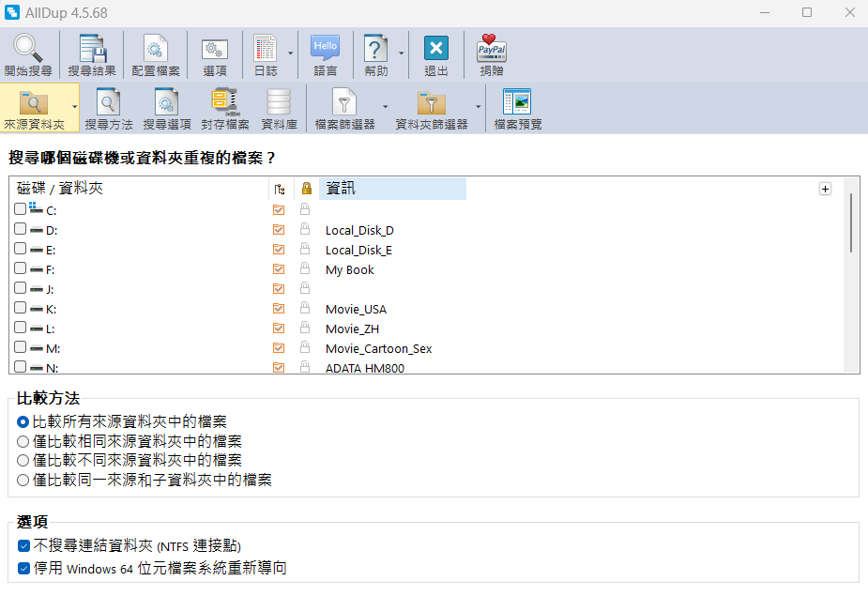Switch to the 搜尋選項 tab
This screenshot has height=596, width=868.
coord(167,109)
